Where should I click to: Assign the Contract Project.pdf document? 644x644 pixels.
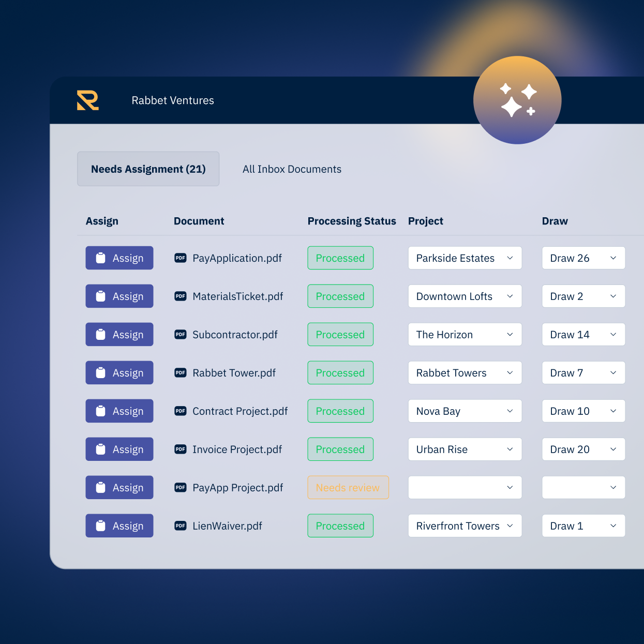click(x=119, y=411)
